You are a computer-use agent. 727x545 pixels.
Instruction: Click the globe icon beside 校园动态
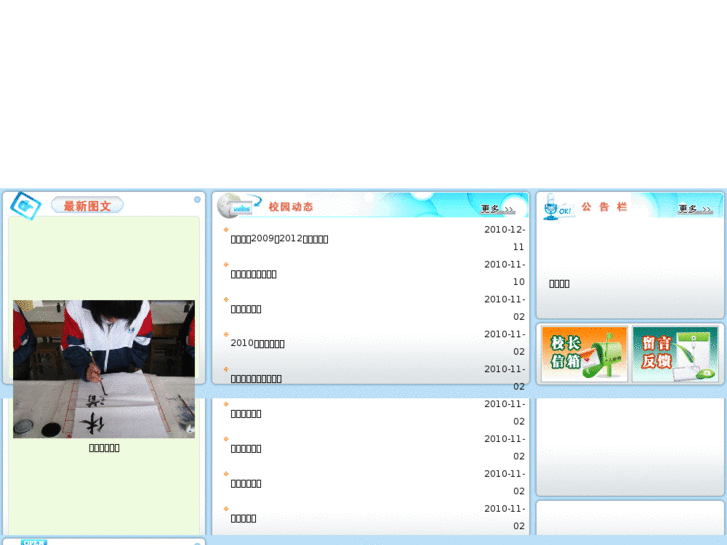[239, 205]
